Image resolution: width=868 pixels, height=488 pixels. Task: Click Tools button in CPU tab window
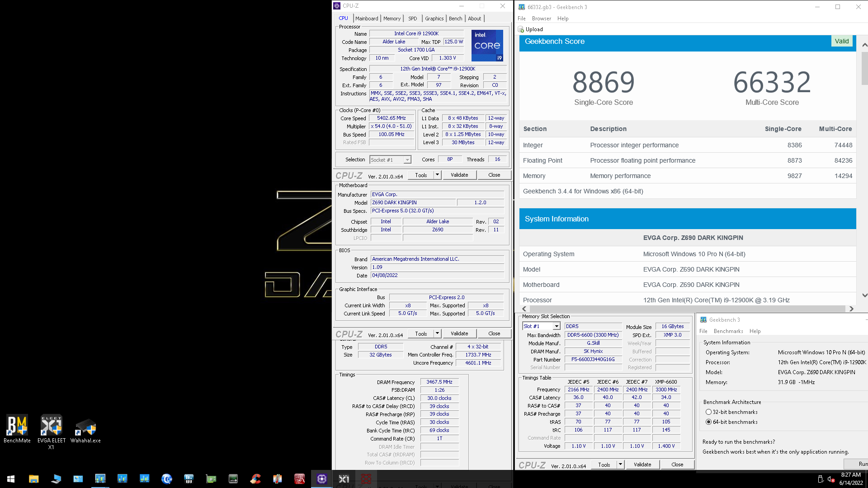tap(421, 175)
